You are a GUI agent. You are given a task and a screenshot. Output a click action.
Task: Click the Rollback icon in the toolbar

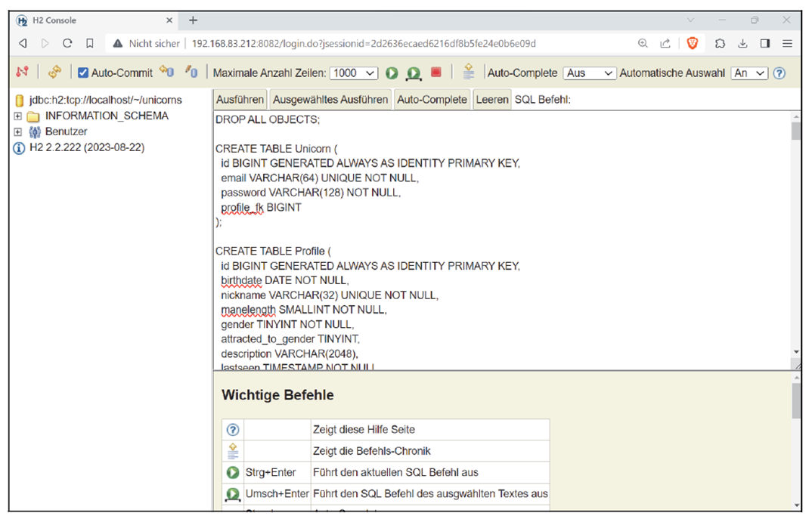(x=194, y=73)
